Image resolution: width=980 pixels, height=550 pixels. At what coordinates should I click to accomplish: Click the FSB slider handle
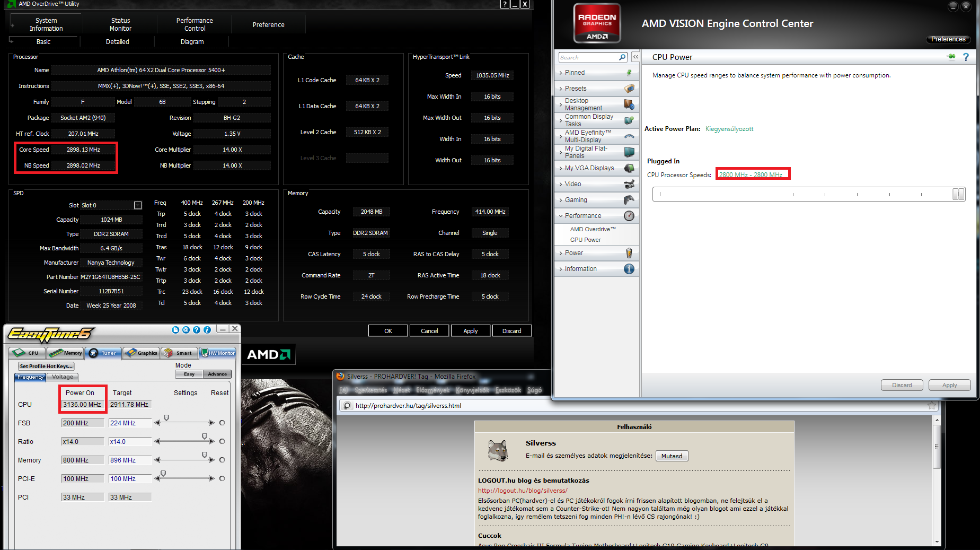(166, 418)
